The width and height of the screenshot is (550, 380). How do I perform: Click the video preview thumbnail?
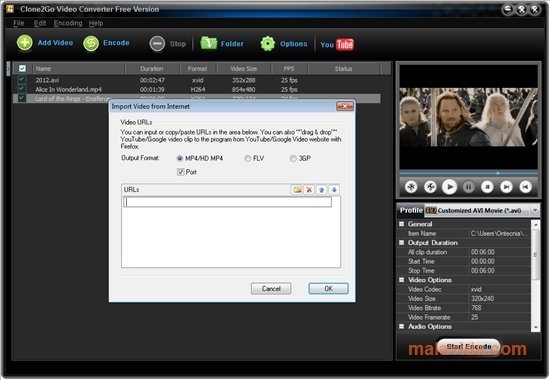[468, 117]
